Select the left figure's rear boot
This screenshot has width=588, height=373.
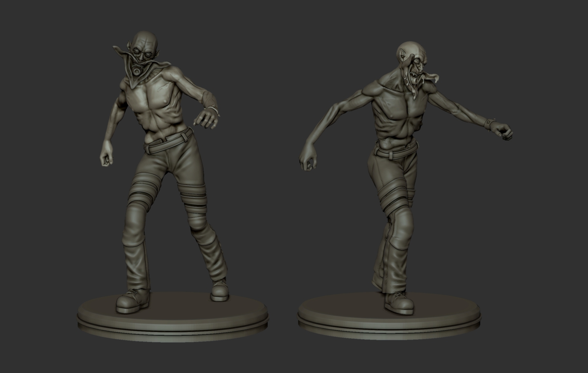pyautogui.click(x=220, y=290)
